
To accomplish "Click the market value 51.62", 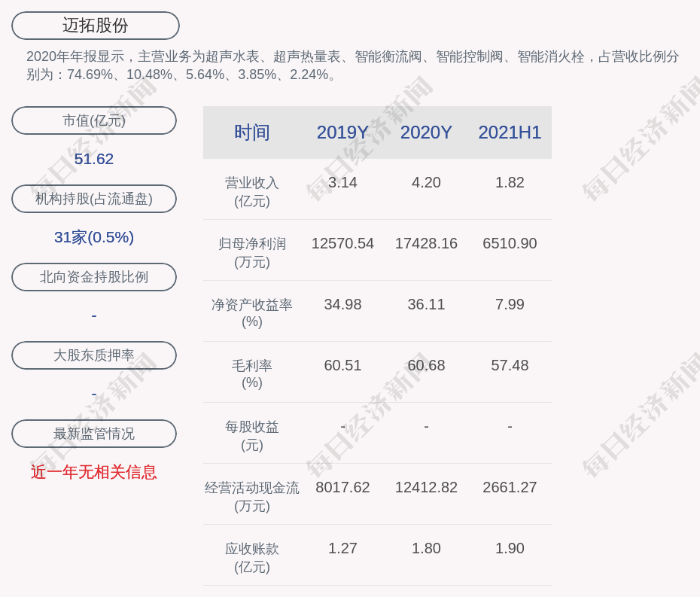I will [94, 159].
